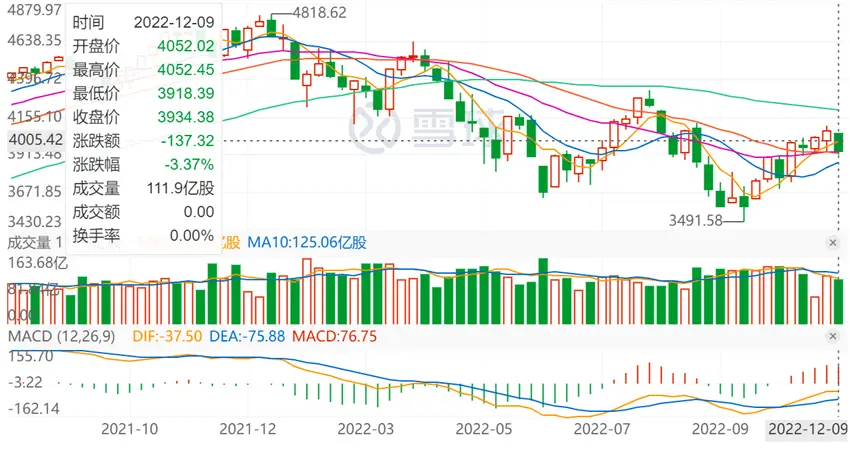Screen dimensions: 850x452
Task: Select the 2021-12 date axis label
Action: pyautogui.click(x=248, y=429)
